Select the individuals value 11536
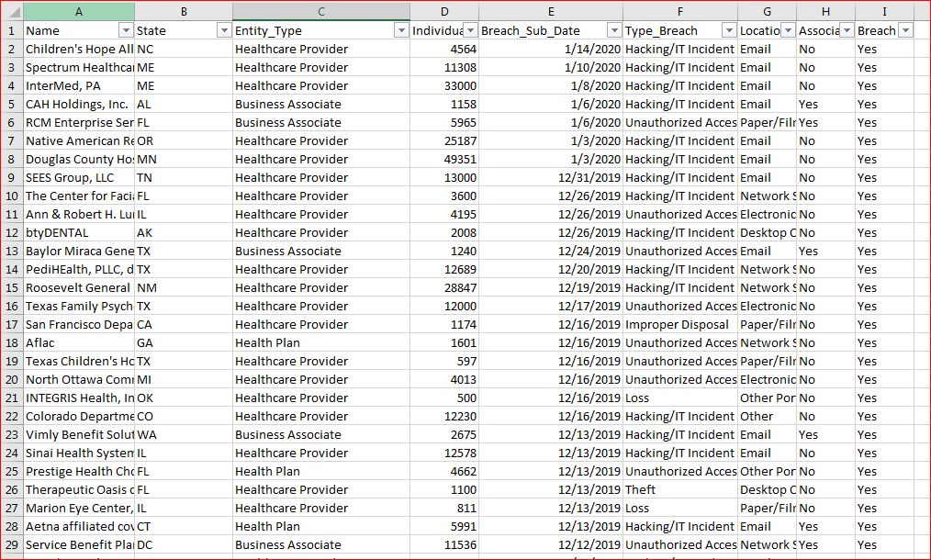 (x=444, y=544)
